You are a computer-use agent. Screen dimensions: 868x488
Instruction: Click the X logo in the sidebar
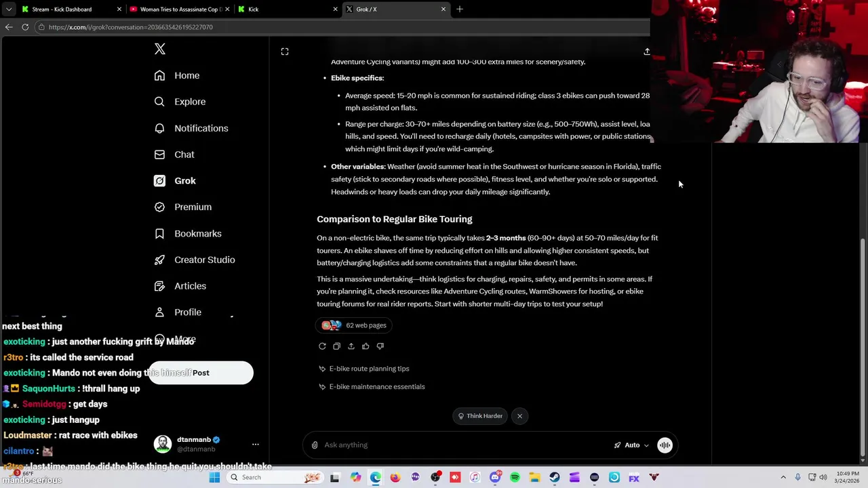click(x=160, y=49)
